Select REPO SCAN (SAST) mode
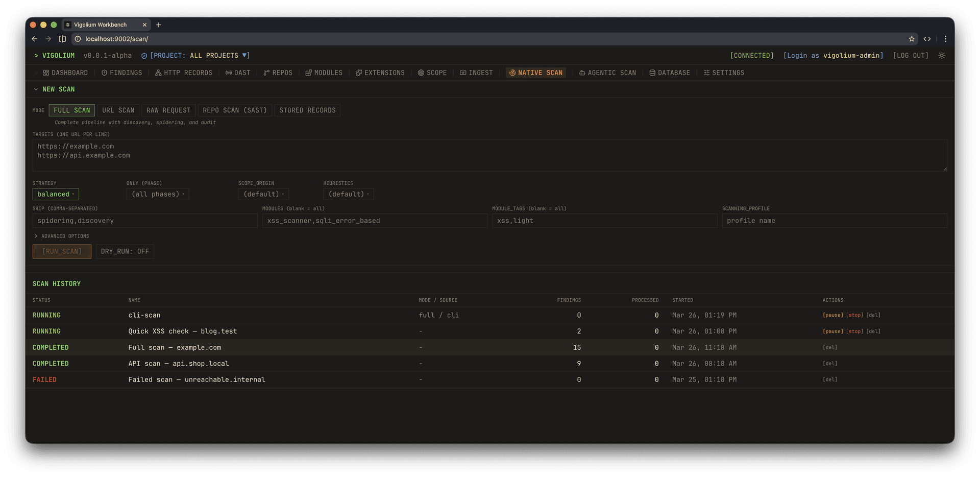 coord(235,110)
